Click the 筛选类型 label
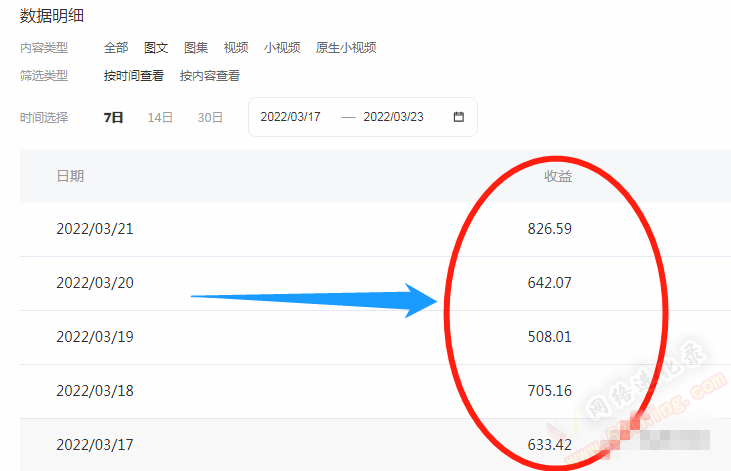The image size is (731, 471). click(x=44, y=76)
